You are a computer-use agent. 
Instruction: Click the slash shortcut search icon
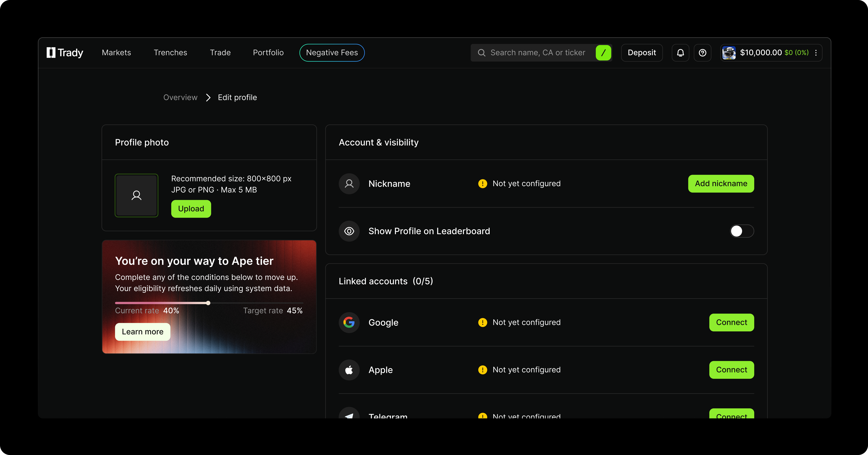[x=603, y=53]
